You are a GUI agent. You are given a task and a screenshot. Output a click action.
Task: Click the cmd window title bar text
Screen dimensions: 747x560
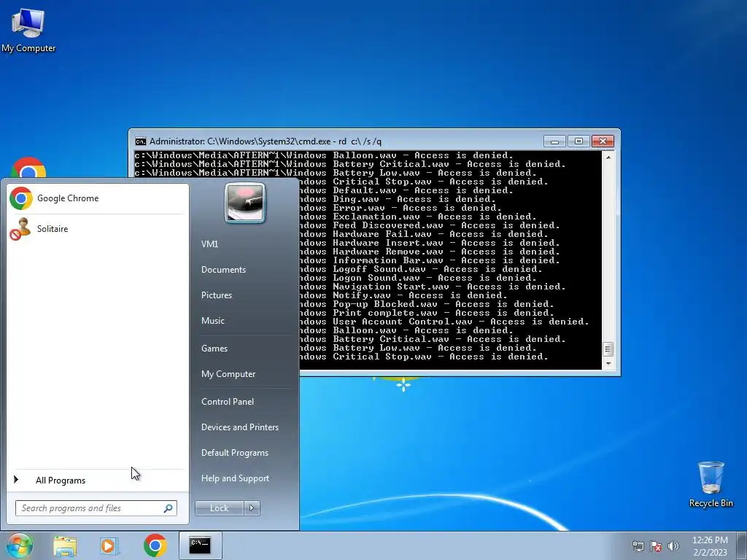tap(266, 141)
